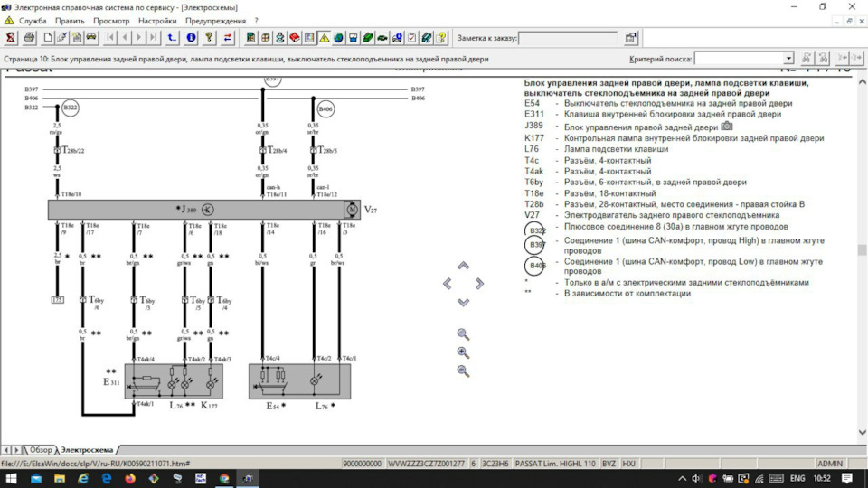
Task: Click the printer icon in the toolbar
Action: pos(29,38)
